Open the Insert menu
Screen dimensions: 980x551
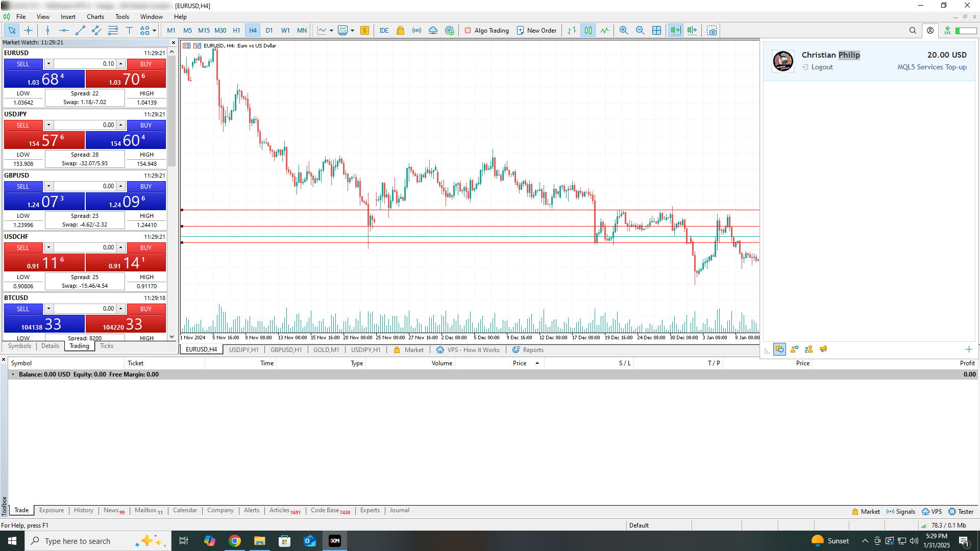(68, 17)
